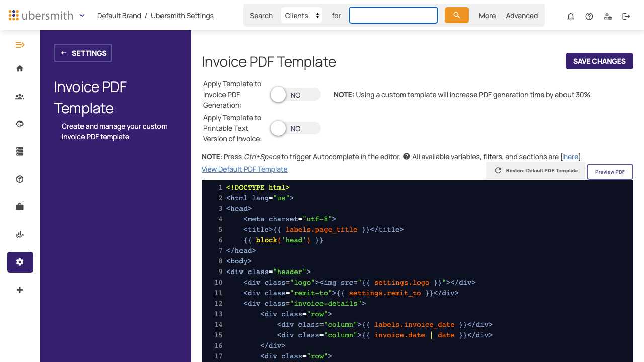Open the cube package icon in sidebar

pos(20,179)
